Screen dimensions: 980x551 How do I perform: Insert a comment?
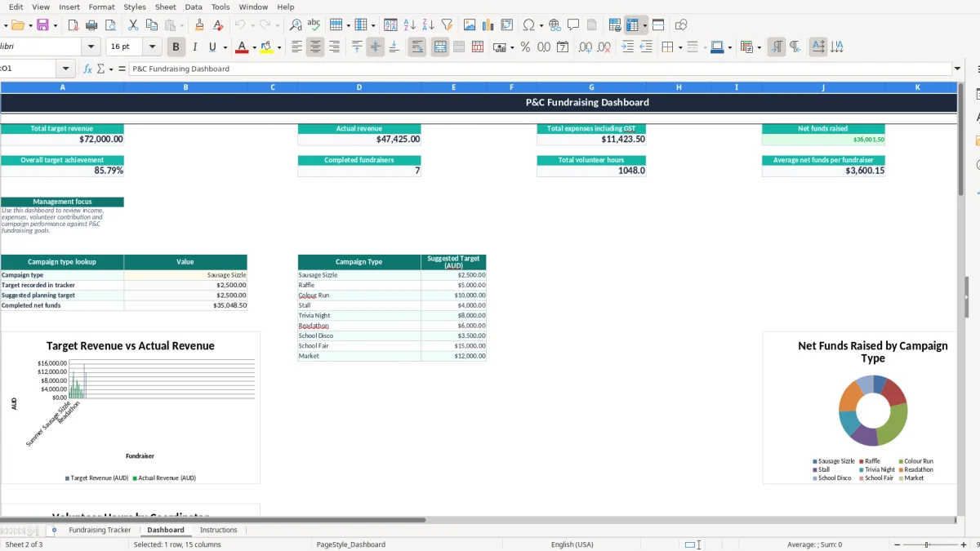(573, 25)
